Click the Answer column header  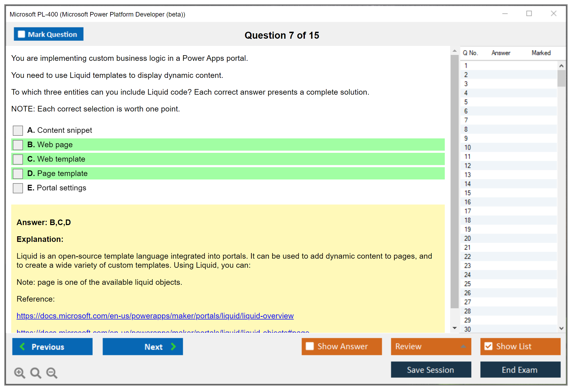[x=501, y=53]
